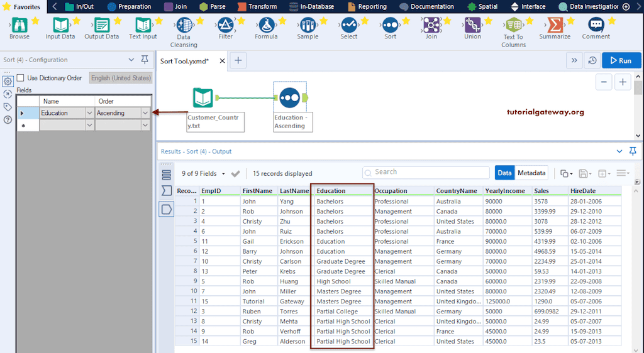Choose the Filter tool icon
Viewport: 644px width, 353px height.
pos(225,25)
